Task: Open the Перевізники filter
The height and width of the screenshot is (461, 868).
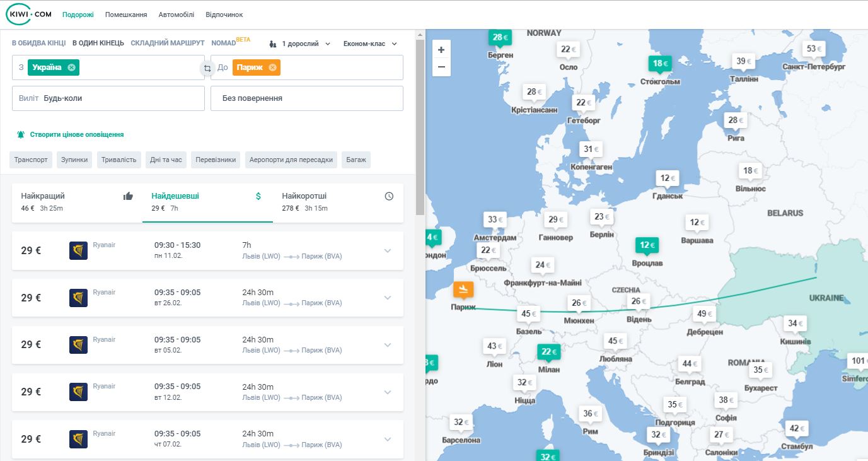Action: point(216,160)
